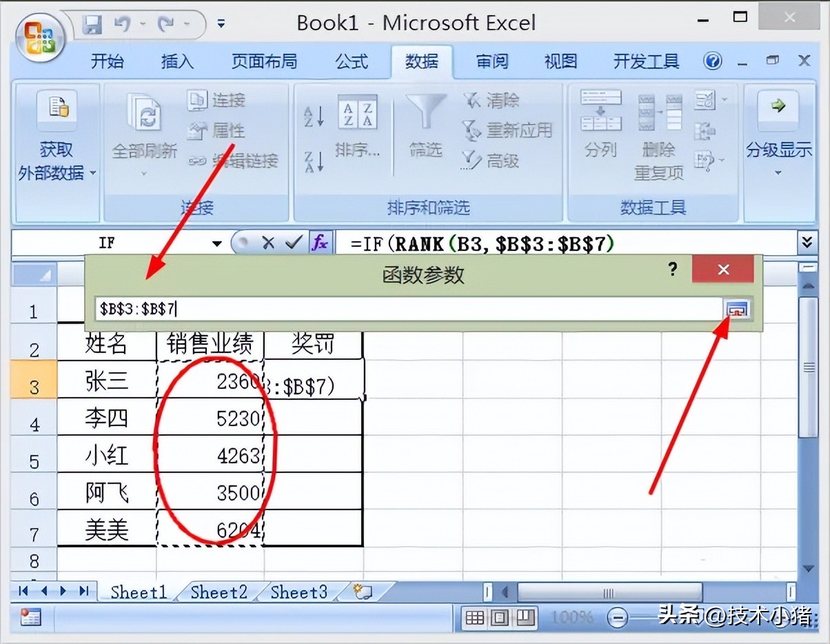Click 全部刷新 refresh icon
Image resolution: width=830 pixels, height=644 pixels.
click(x=145, y=114)
